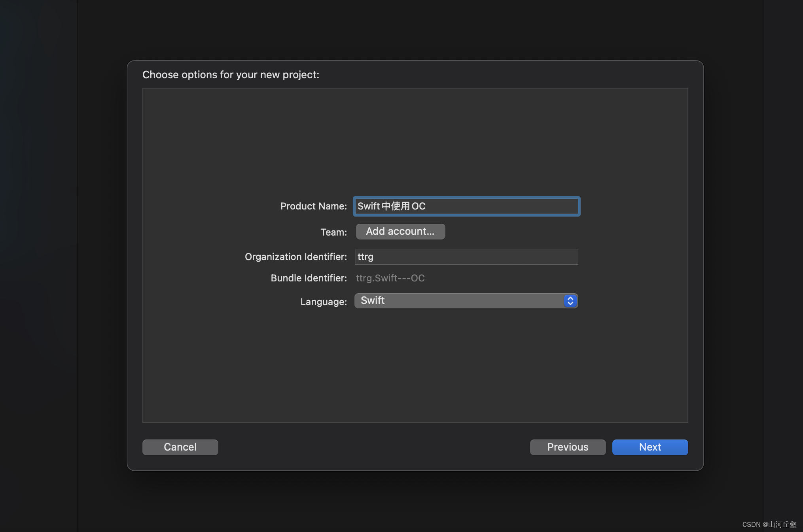Viewport: 803px width, 532px height.
Task: Click the Organization Identifier: label
Action: (x=295, y=257)
